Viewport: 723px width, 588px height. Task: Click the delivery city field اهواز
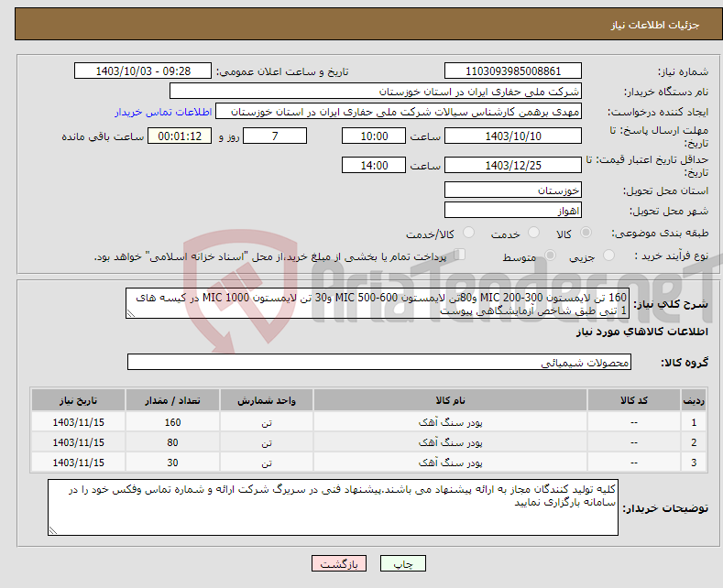(513, 210)
